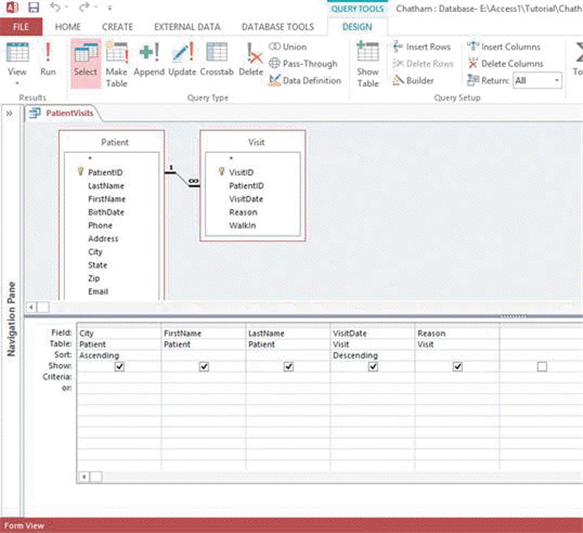
Task: Switch to the HOME ribbon tab
Action: click(68, 27)
